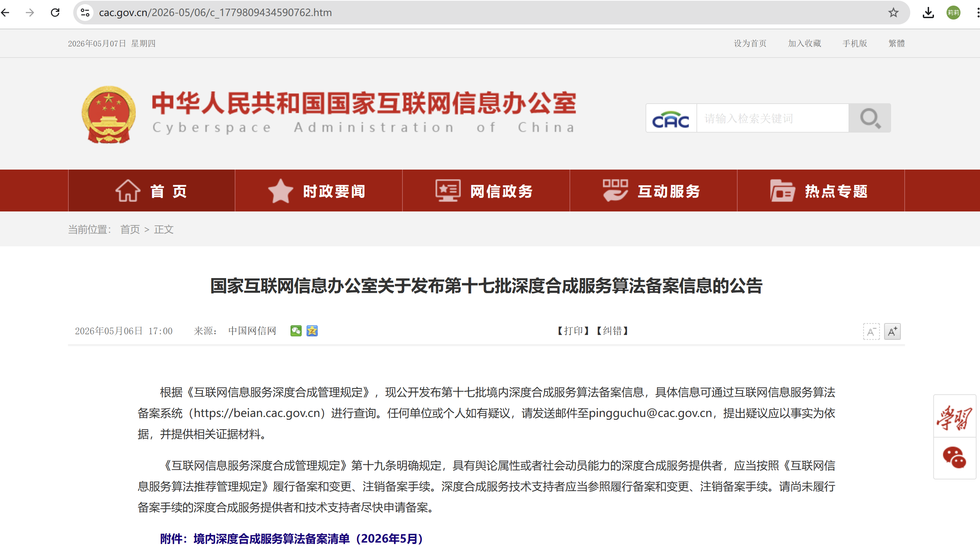Click the top date 2026年05月07日 星期四
980x552 pixels.
[x=112, y=43]
